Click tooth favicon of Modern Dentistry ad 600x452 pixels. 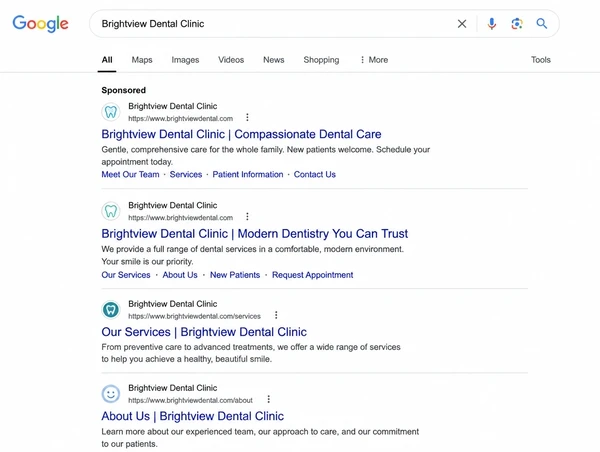(111, 211)
